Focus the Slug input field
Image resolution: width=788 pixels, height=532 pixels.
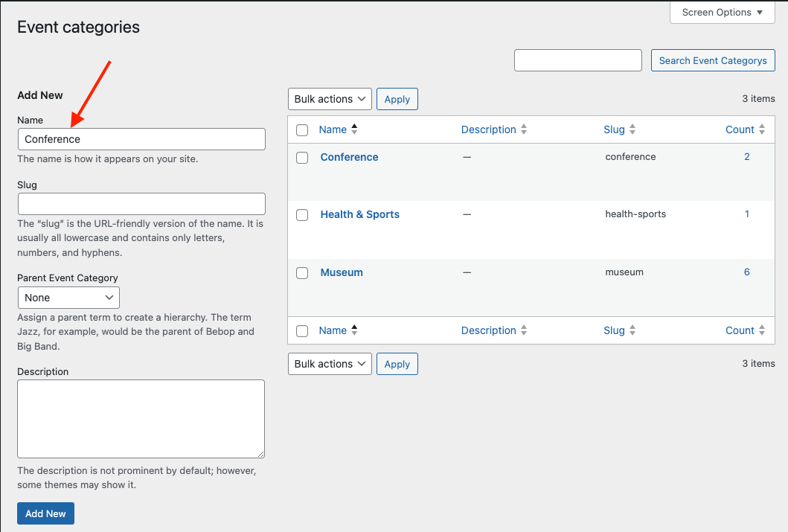(x=141, y=204)
